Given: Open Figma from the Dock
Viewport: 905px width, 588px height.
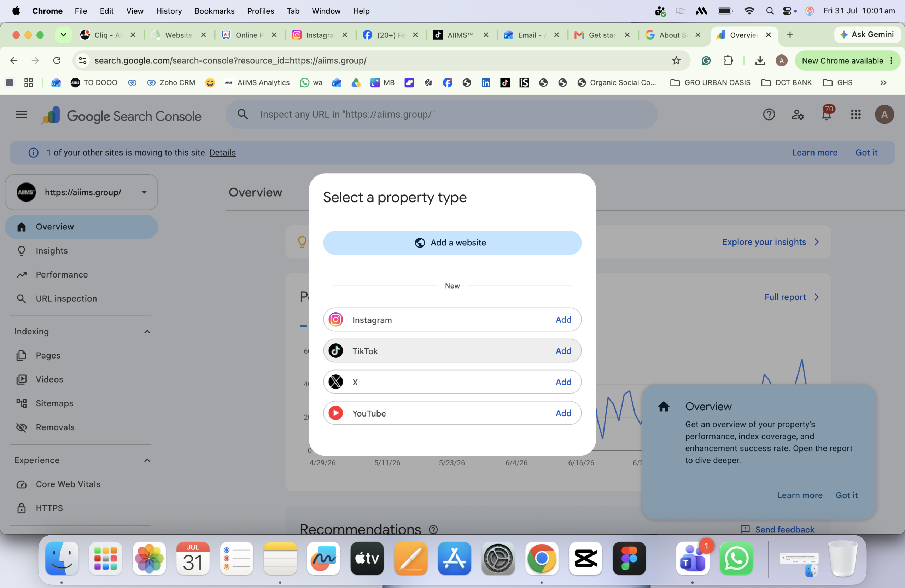Looking at the screenshot, I should pyautogui.click(x=629, y=558).
